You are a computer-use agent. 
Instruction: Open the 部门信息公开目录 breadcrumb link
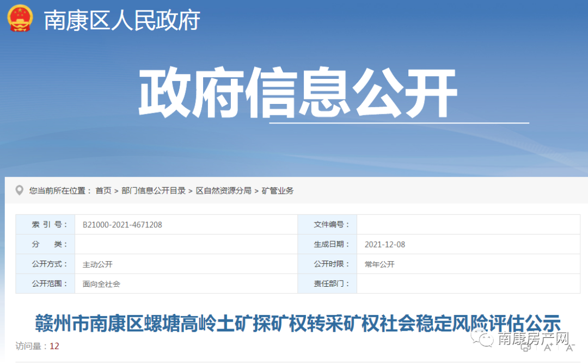click(152, 190)
